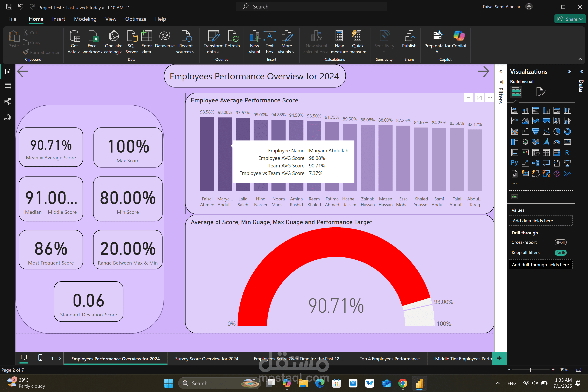Switch to Survey Score Overview page tab

coord(206,358)
